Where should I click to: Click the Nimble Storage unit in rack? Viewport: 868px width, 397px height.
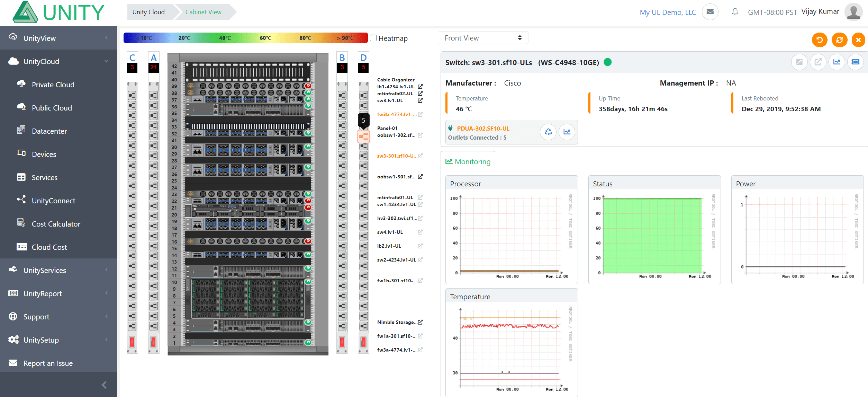click(248, 299)
